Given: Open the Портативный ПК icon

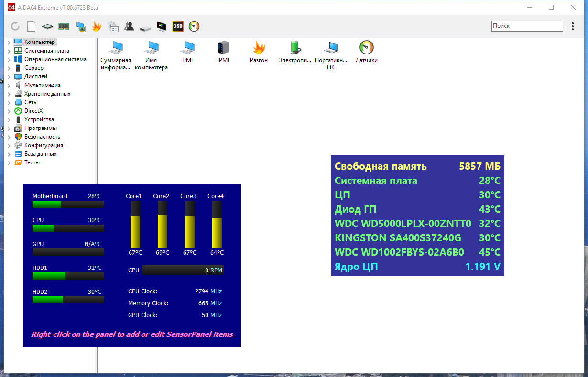Looking at the screenshot, I should (331, 55).
